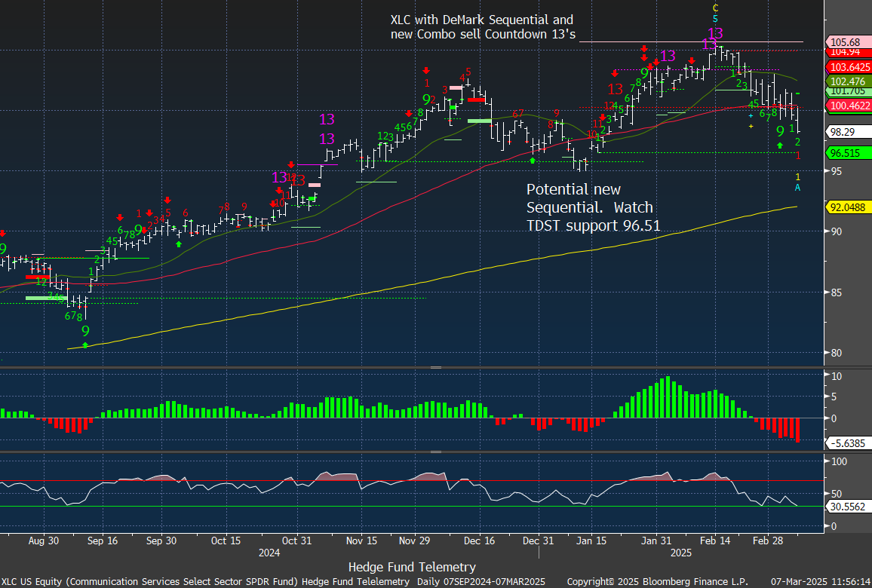Click the Feb 28 date label
Image resolution: width=872 pixels, height=588 pixels.
click(767, 541)
